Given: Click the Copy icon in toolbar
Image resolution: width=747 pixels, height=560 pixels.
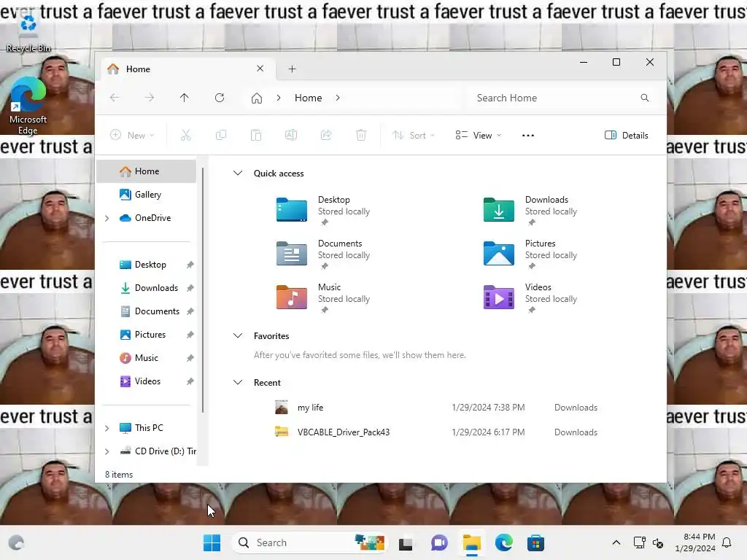Looking at the screenshot, I should click(220, 135).
